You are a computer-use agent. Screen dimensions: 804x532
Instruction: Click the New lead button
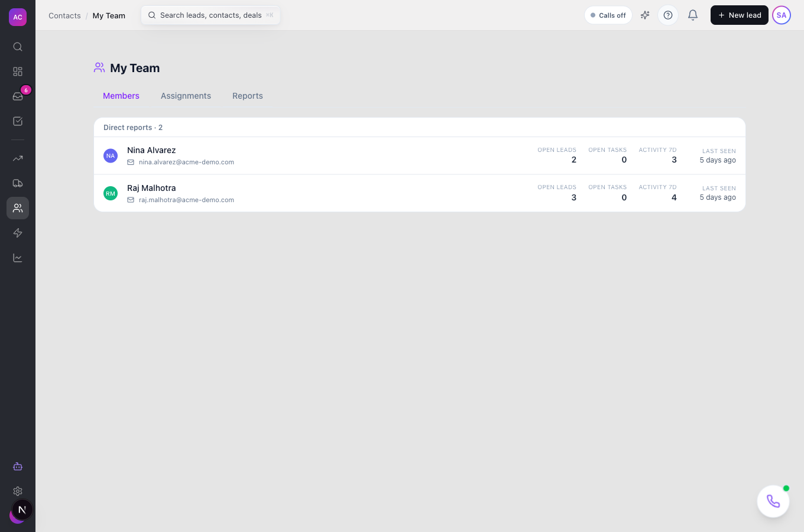[x=740, y=15]
